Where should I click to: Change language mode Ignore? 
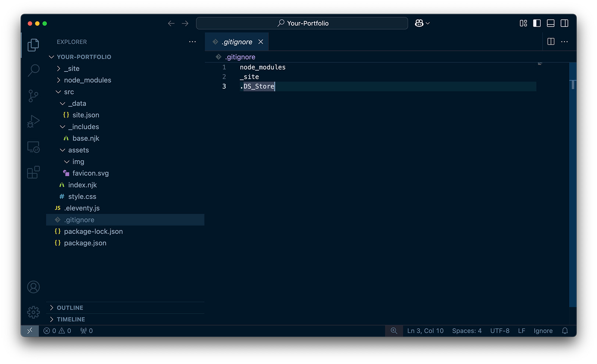click(543, 331)
